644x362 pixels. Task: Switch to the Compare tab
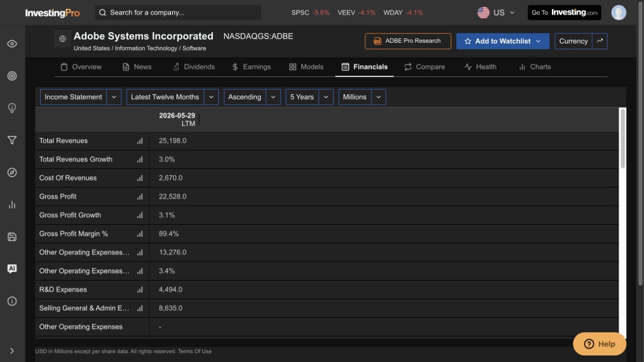(x=425, y=67)
